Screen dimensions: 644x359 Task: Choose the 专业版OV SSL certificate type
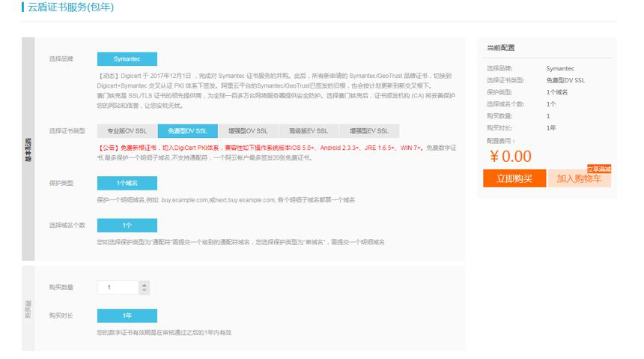pyautogui.click(x=127, y=130)
